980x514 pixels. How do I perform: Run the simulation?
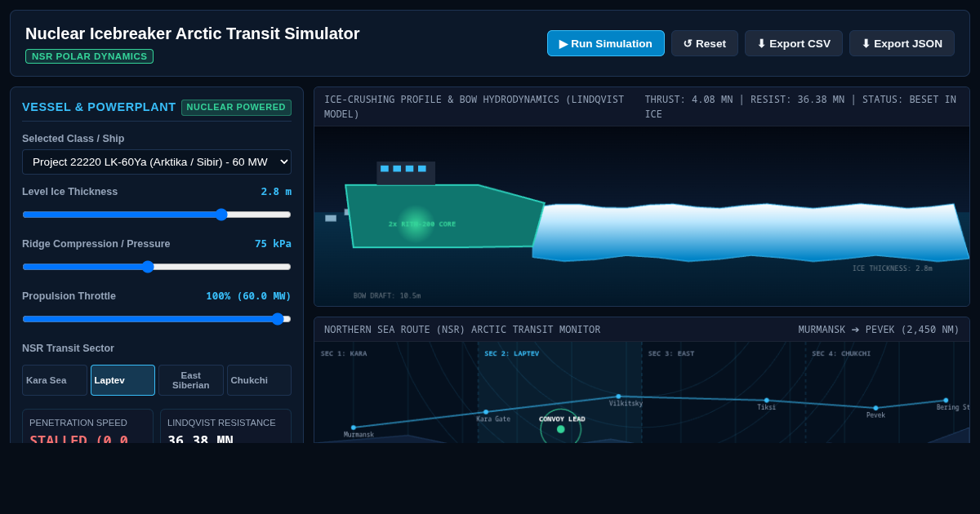[606, 43]
